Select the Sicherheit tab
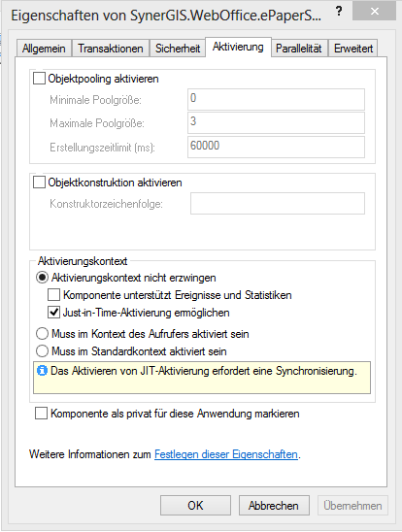This screenshot has height=532, width=402. point(178,49)
